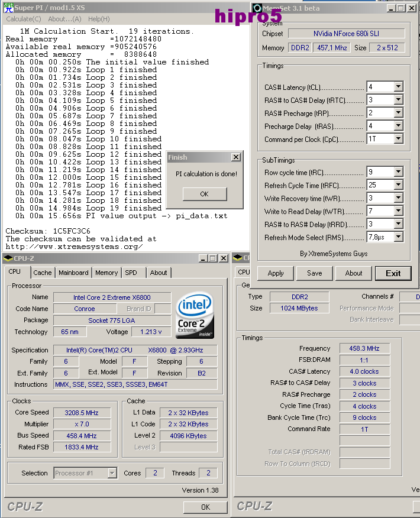Open the Calculate(C) menu in Super PI
The height and width of the screenshot is (518, 420).
click(x=24, y=19)
